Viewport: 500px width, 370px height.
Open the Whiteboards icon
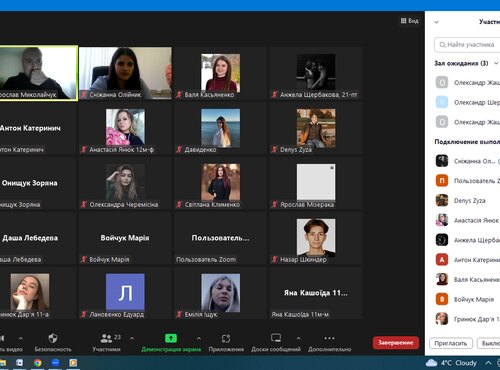pos(276,338)
